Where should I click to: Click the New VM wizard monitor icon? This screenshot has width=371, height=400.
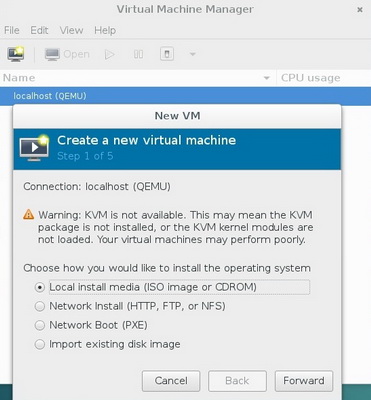(x=34, y=148)
